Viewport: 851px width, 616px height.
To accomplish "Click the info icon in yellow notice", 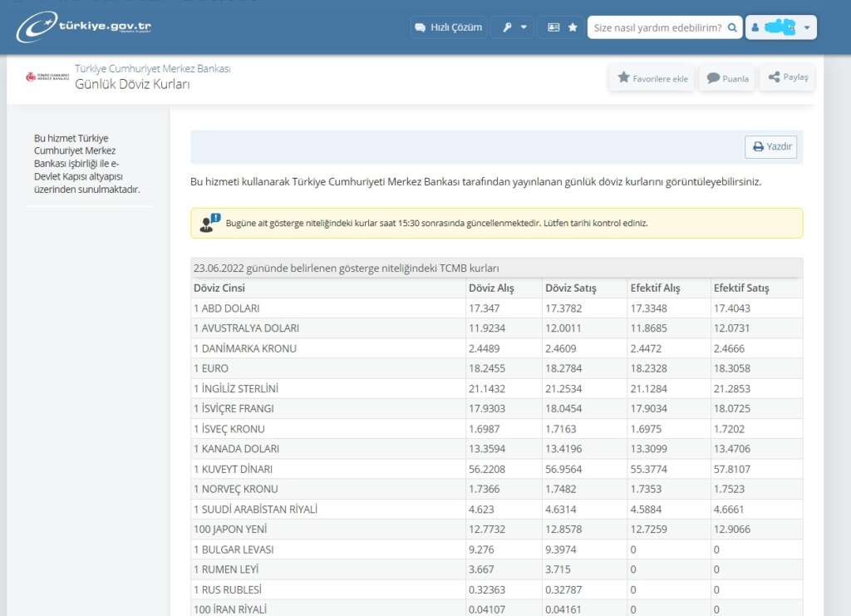I will (x=209, y=223).
